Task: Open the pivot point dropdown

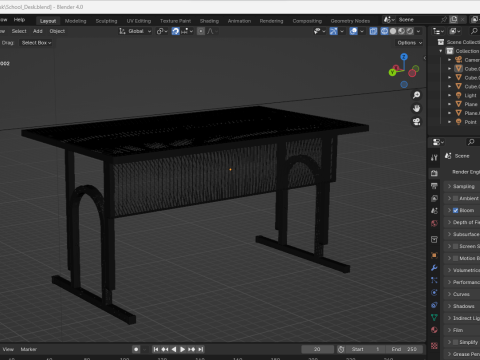Action: tap(162, 31)
